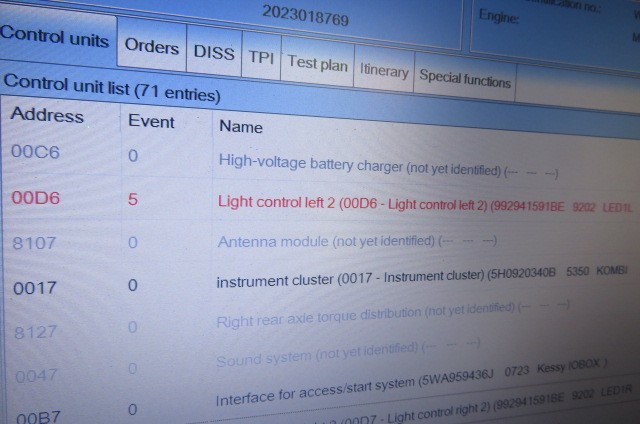Viewport: 640px width, 424px height.
Task: Open the Orders tab
Action: [151, 47]
